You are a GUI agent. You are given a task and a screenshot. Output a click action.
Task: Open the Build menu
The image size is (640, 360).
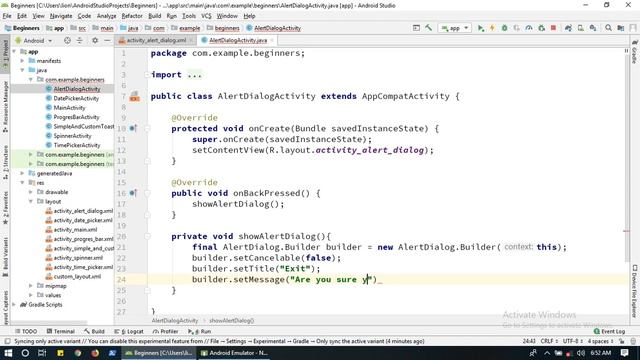pyautogui.click(x=155, y=16)
